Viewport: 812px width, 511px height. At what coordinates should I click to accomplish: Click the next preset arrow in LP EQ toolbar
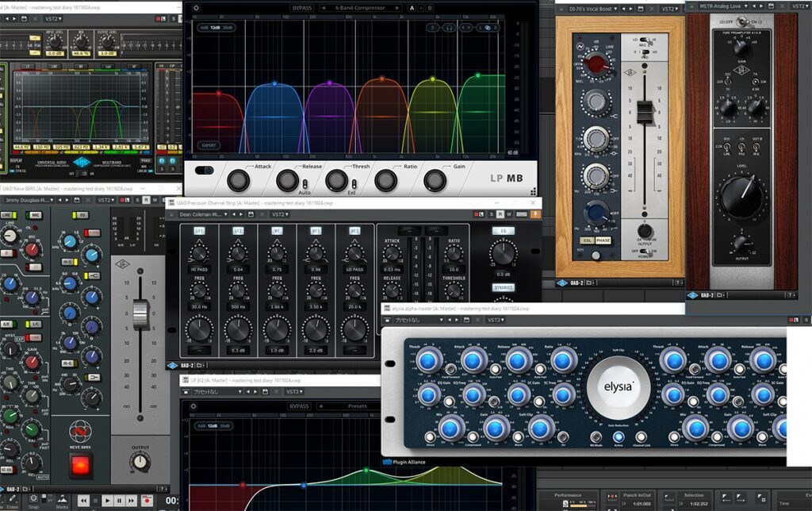pos(256,392)
